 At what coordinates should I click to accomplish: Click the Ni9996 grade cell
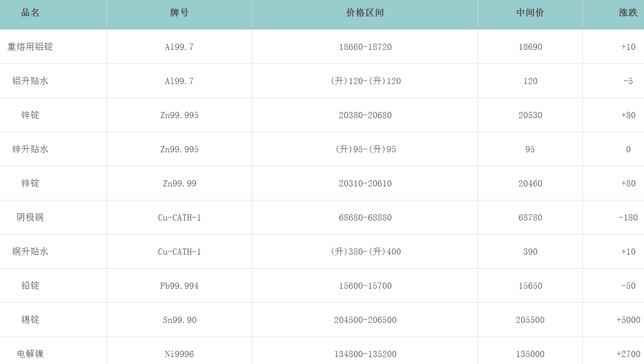tap(179, 354)
